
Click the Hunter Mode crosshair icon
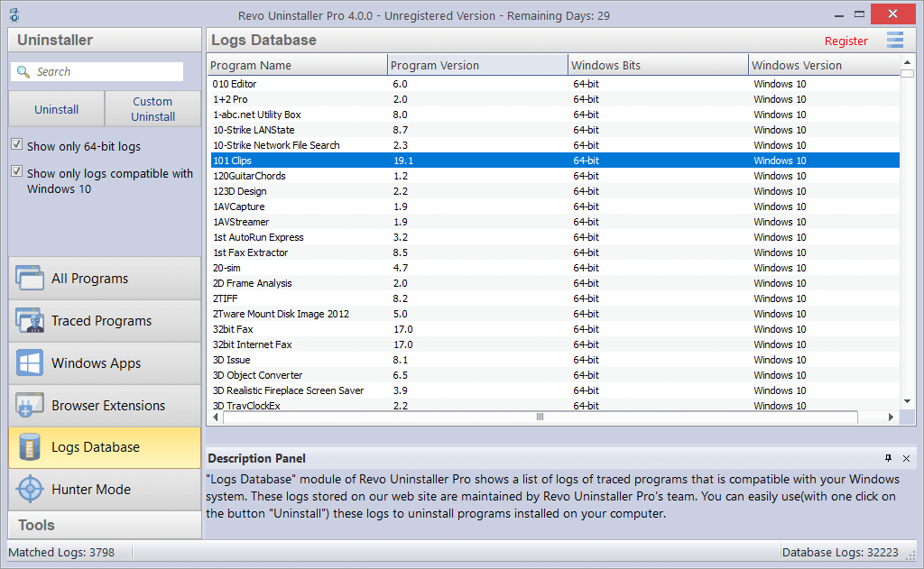[30, 490]
